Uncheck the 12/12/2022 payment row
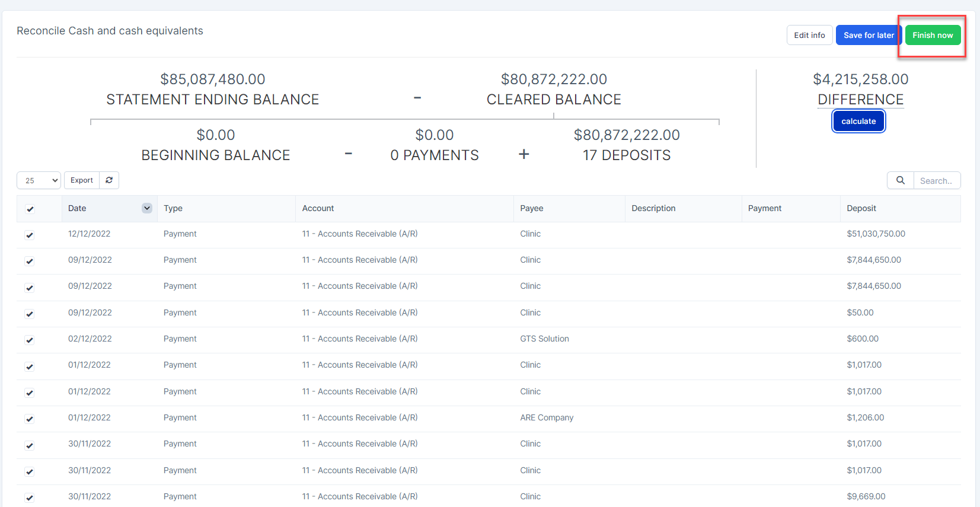Screen dimensions: 980x507 click(30, 235)
